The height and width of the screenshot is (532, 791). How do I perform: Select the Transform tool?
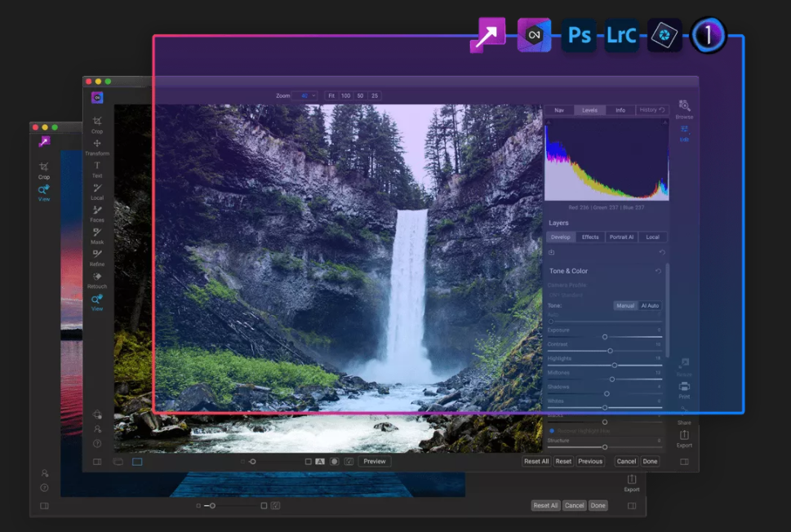pyautogui.click(x=97, y=147)
